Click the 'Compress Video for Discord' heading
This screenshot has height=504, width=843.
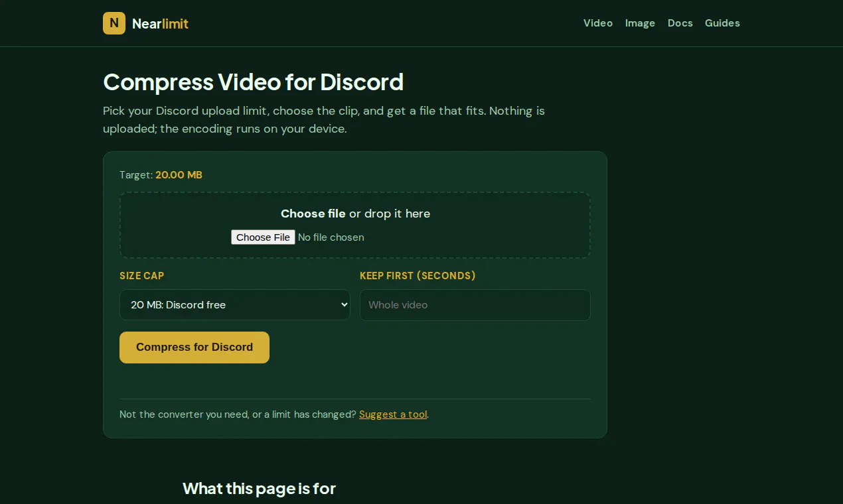(x=254, y=82)
